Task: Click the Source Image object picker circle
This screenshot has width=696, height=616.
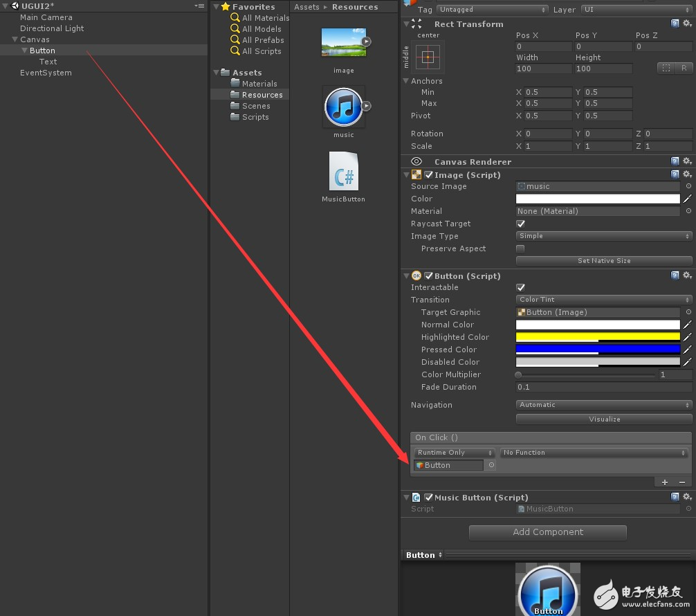Action: pyautogui.click(x=690, y=186)
